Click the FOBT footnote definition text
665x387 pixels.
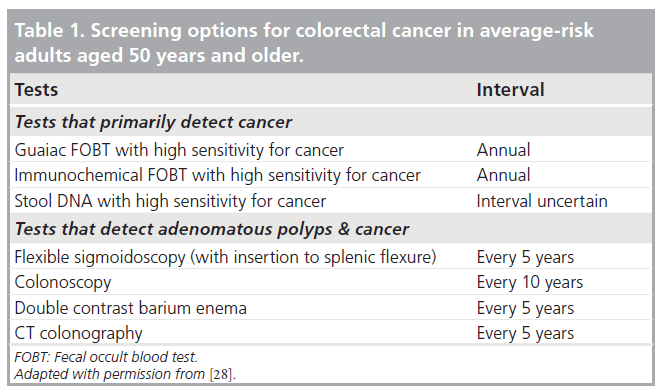(x=106, y=357)
